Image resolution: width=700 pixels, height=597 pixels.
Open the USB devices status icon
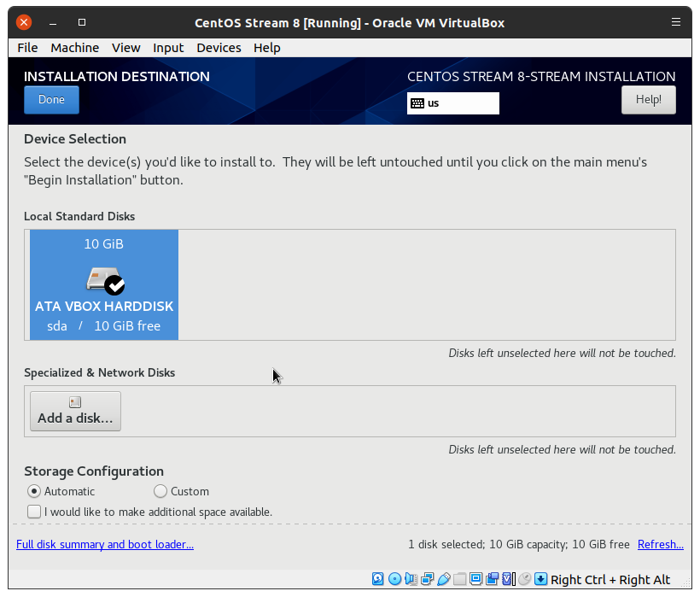click(x=443, y=579)
